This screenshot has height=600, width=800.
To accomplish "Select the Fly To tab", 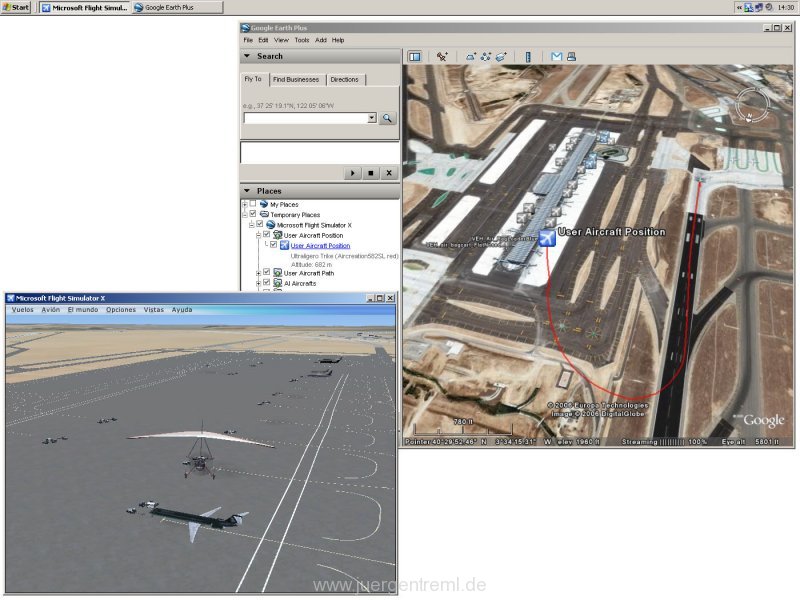I will point(253,79).
